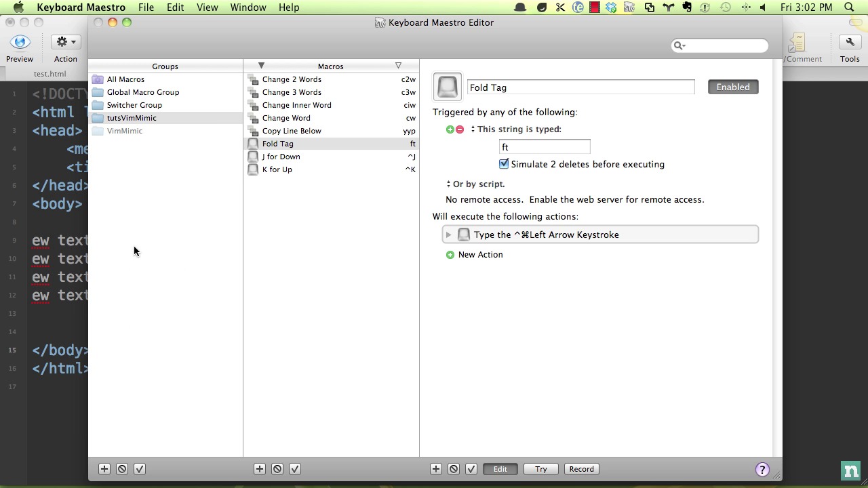Open Spotlight search in menu bar
Screen dimensions: 868x488
[849, 7]
